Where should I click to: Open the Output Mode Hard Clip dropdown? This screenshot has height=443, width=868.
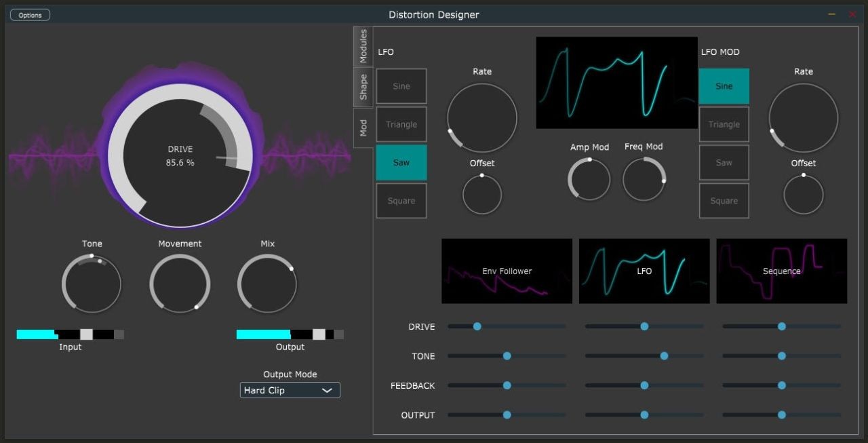coord(290,390)
